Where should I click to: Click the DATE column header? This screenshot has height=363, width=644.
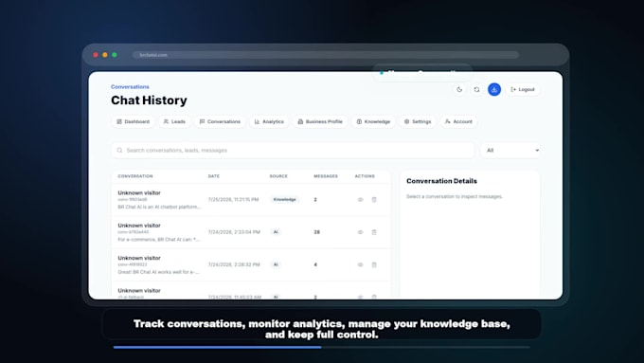pos(214,176)
